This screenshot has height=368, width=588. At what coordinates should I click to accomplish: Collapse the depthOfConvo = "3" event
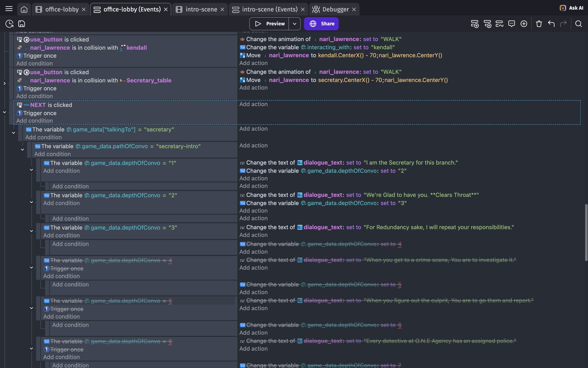pos(31,231)
